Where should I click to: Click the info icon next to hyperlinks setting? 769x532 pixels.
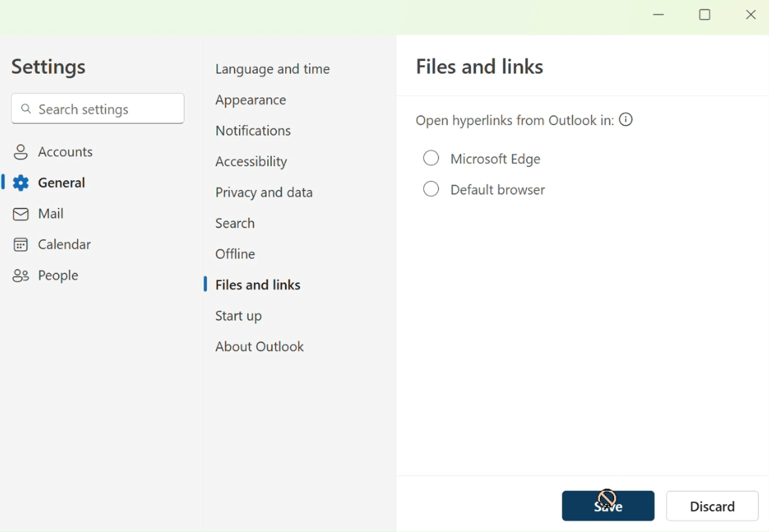[x=625, y=120]
